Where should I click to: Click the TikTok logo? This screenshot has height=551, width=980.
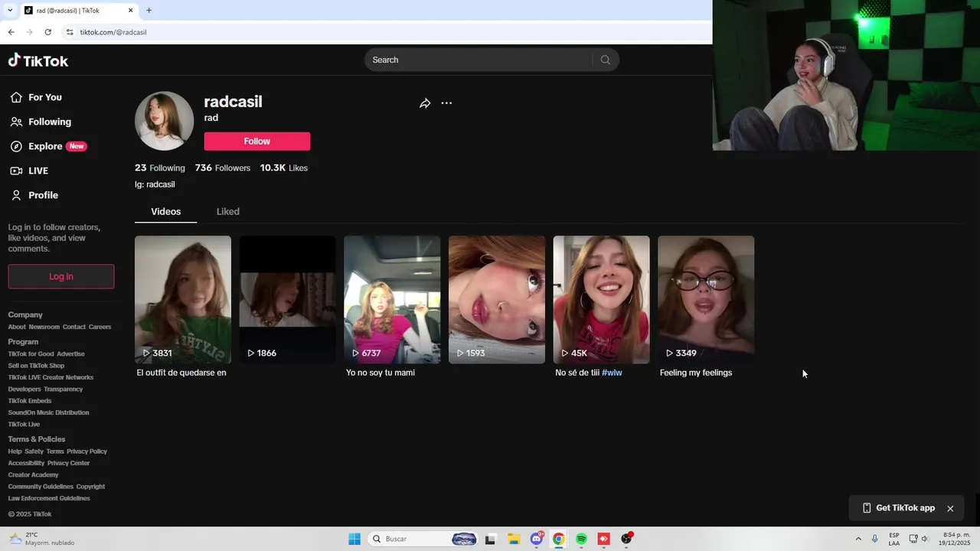click(x=38, y=60)
